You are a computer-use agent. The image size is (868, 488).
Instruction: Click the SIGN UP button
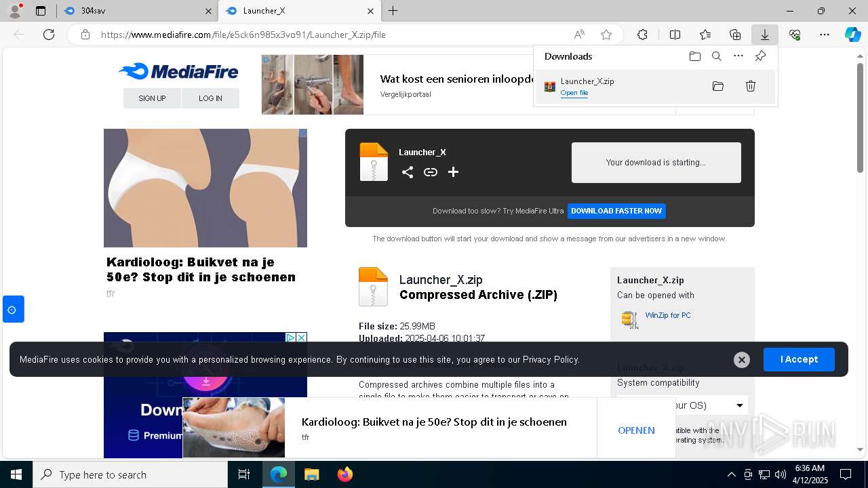(152, 98)
